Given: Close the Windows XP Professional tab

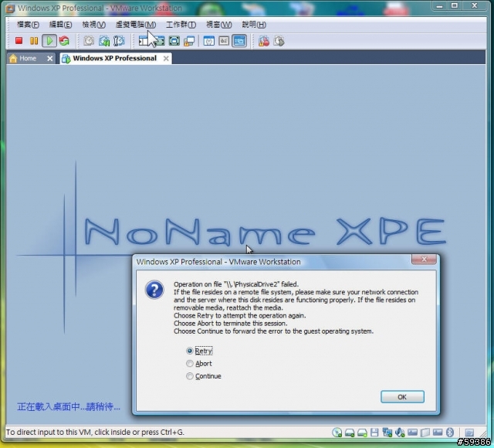Looking at the screenshot, I should (166, 59).
